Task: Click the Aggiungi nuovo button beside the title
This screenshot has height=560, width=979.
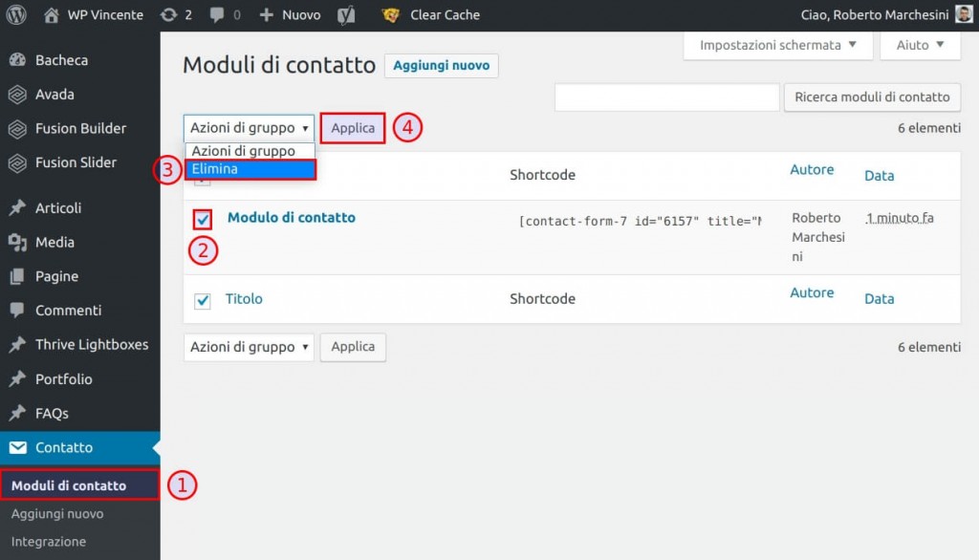Action: pyautogui.click(x=442, y=66)
